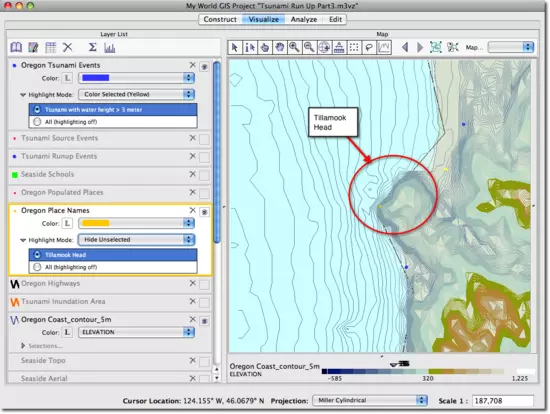Collapse Highlight Mode triangle for Oregon Tsunami Events
Viewport: 550px width, 414px height.
[x=23, y=95]
